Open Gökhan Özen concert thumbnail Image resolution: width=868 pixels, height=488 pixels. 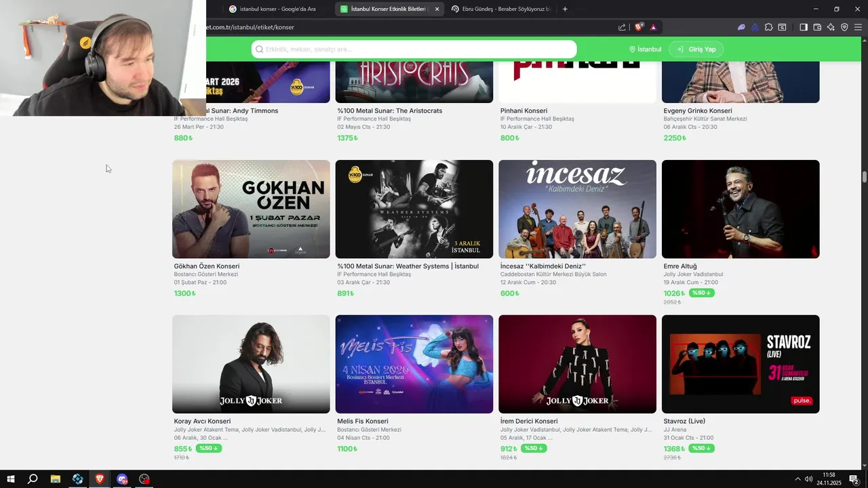(251, 209)
